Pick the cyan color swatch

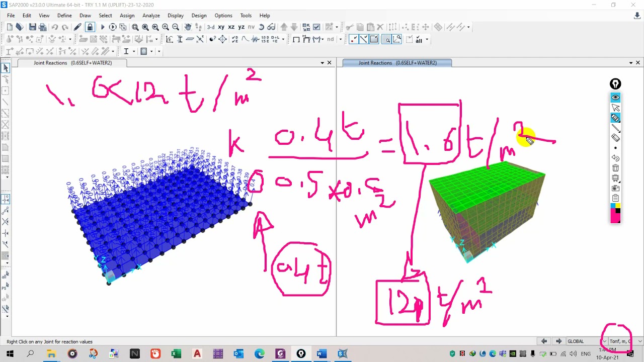[613, 206]
